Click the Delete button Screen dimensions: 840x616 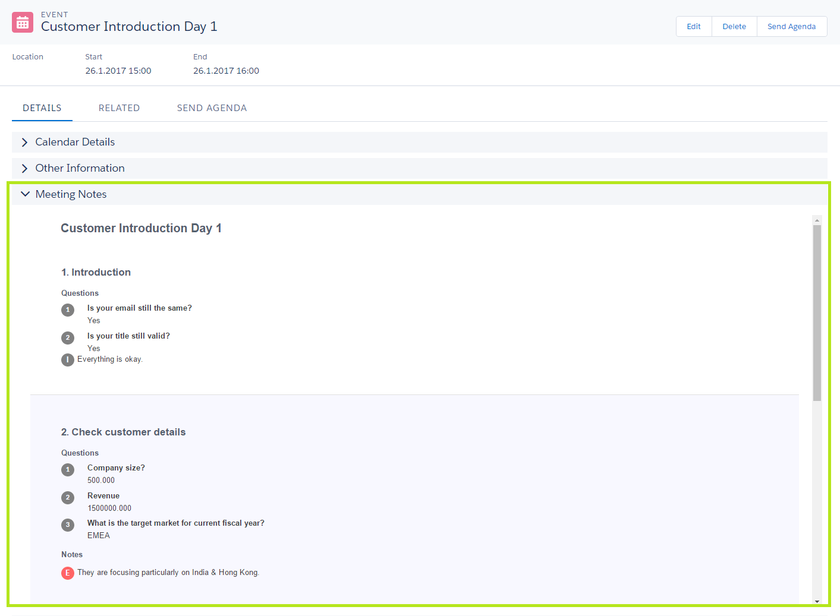click(734, 27)
